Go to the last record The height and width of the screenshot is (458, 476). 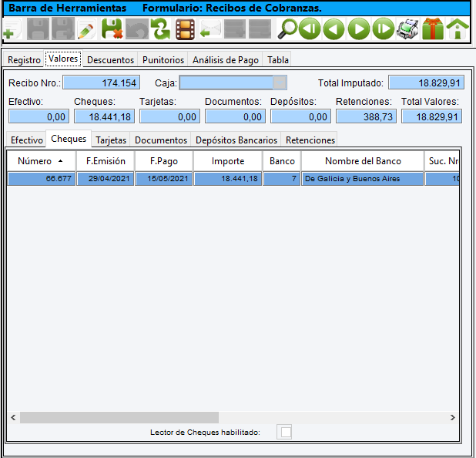[x=384, y=29]
